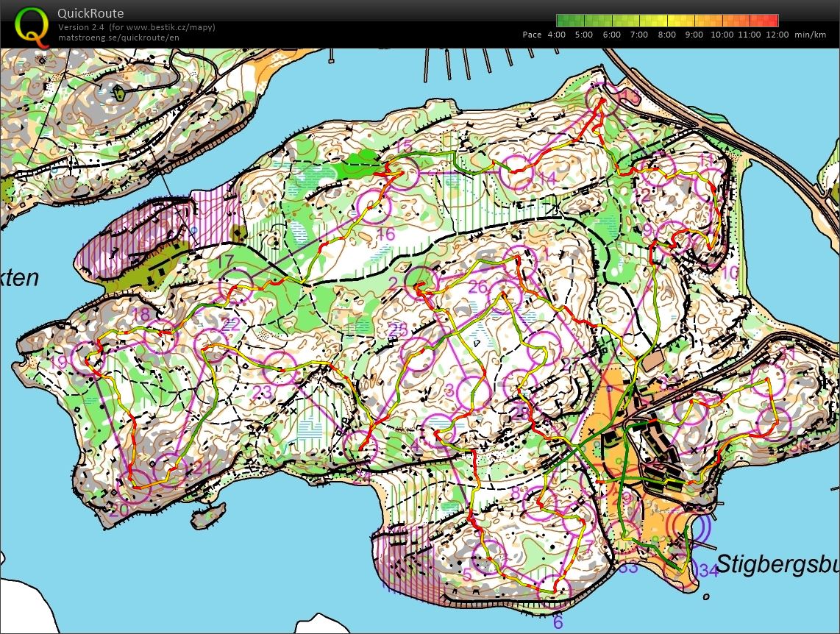The image size is (840, 634).
Task: Click the QuickRoute Q logo icon
Action: (30, 24)
